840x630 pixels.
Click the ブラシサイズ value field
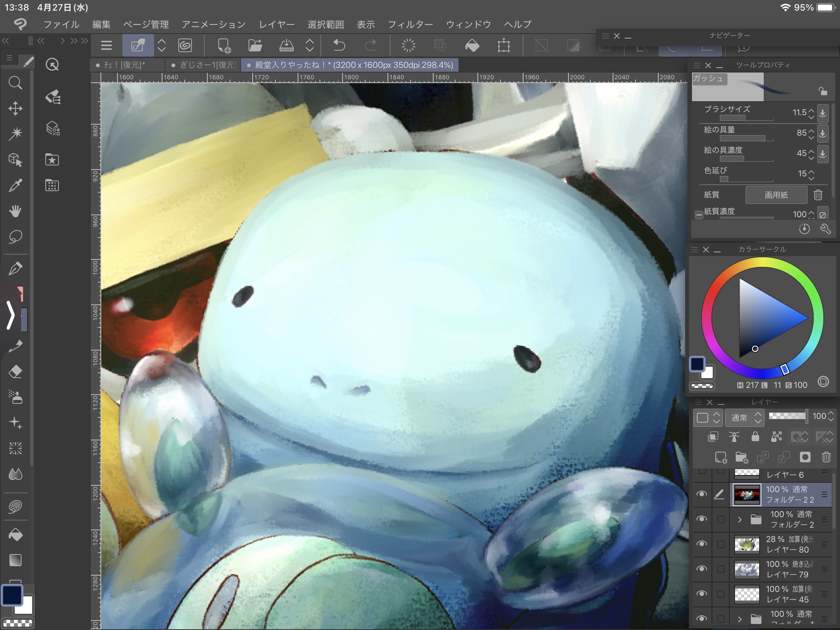pyautogui.click(x=799, y=113)
